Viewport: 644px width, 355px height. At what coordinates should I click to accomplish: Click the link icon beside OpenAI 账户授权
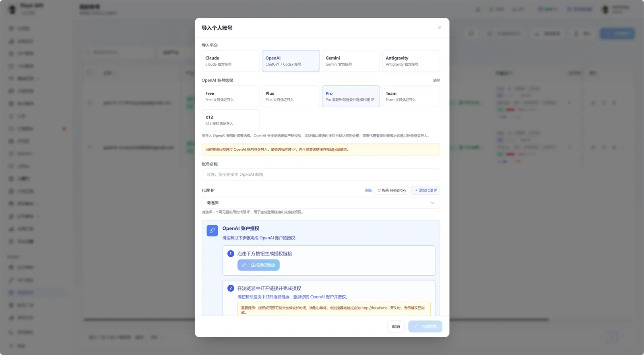click(212, 230)
